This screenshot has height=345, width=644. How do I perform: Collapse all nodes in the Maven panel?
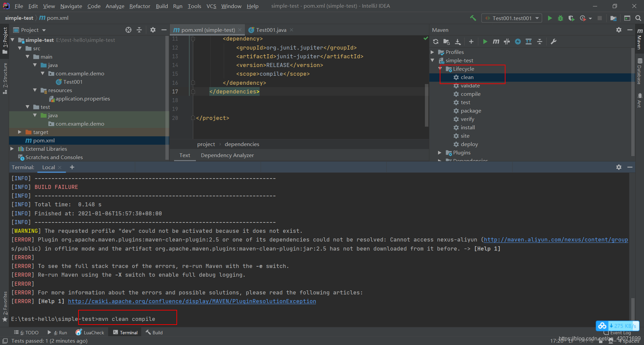click(x=540, y=42)
